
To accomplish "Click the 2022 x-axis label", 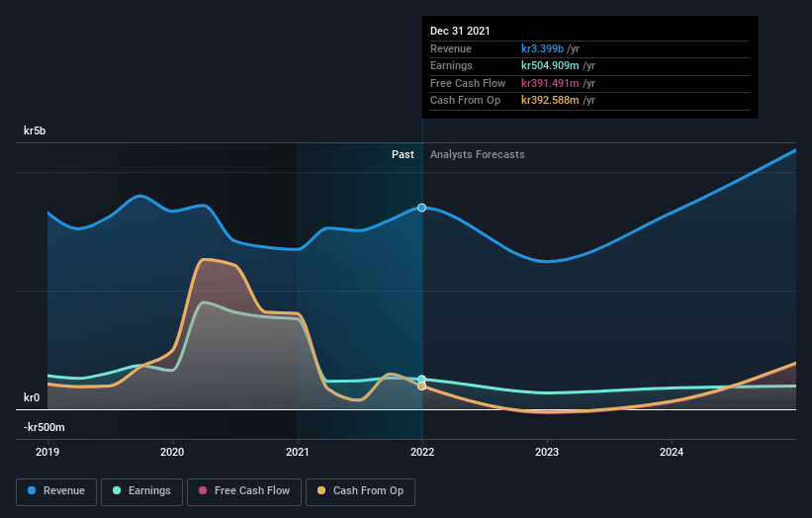I will click(x=422, y=453).
